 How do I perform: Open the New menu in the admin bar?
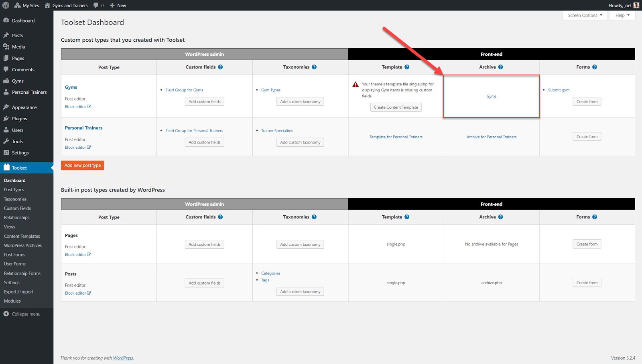tap(118, 5)
